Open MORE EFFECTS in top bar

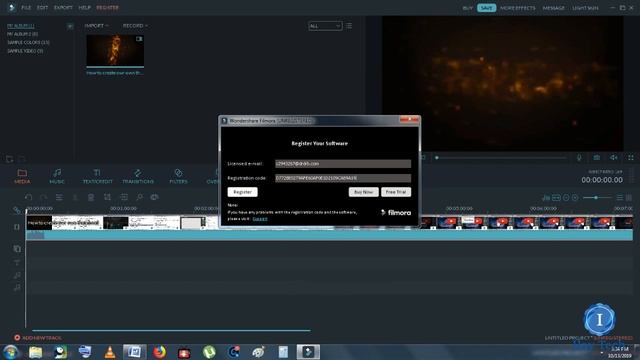(518, 8)
